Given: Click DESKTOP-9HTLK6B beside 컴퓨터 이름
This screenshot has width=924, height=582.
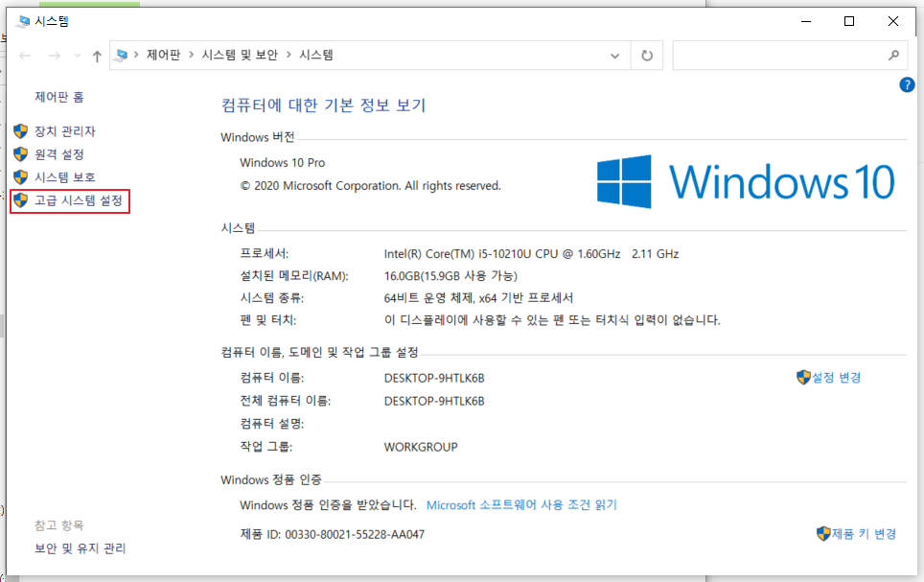Looking at the screenshot, I should (434, 378).
